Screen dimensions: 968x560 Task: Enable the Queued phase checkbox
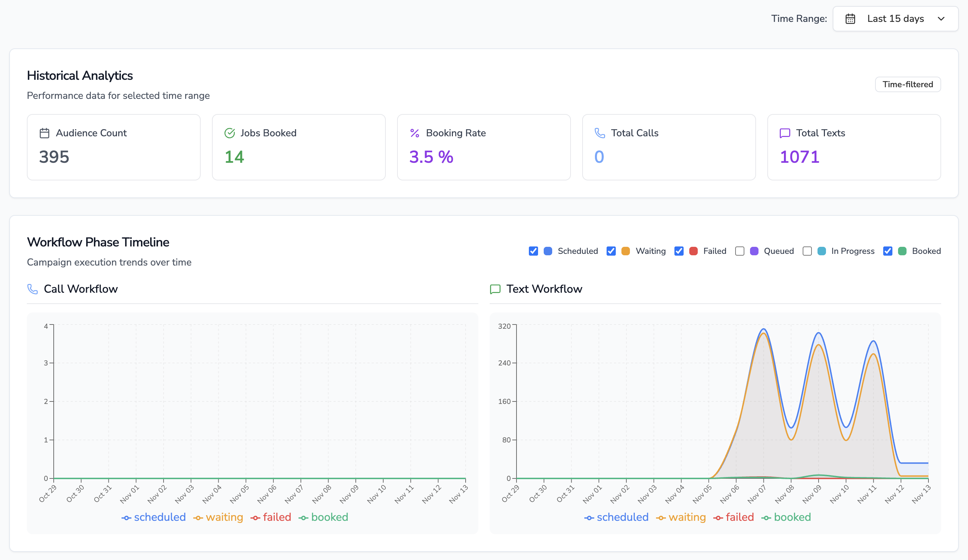pyautogui.click(x=739, y=251)
